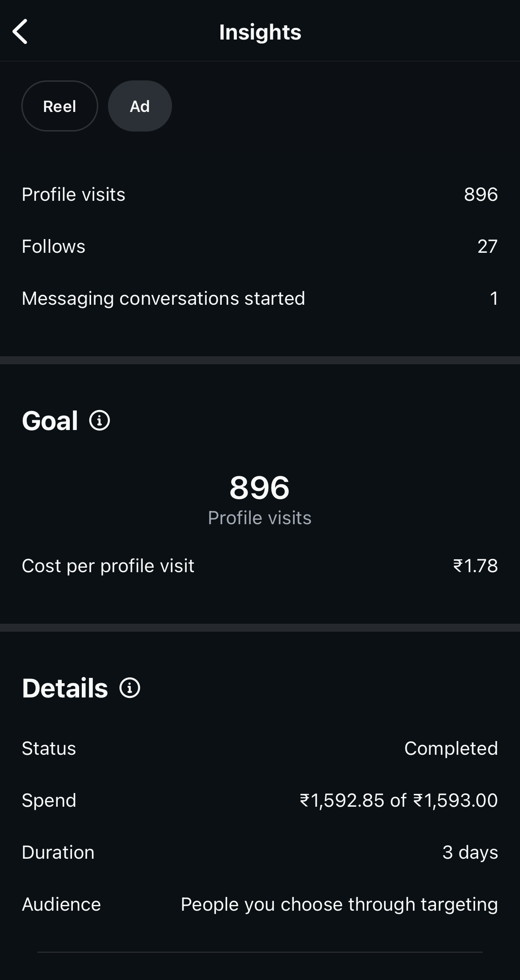Screen dimensions: 520x980
Task: Tap the Insights page title
Action: coord(260,32)
